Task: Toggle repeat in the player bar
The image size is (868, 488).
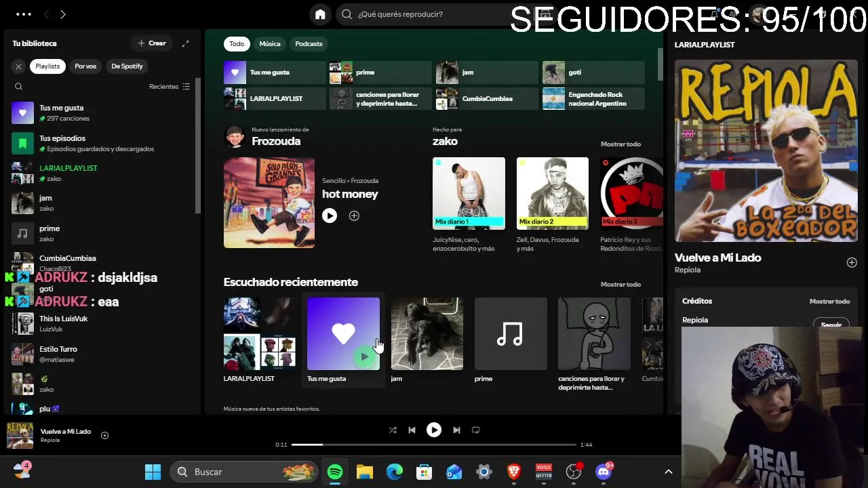Action: click(x=475, y=430)
